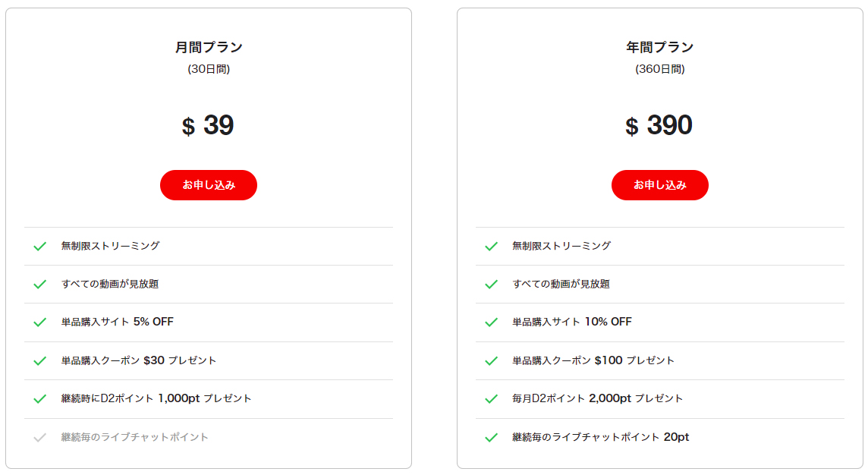
Task: Click checkmark beside 1,000pt D2 point row
Action: tap(40, 399)
